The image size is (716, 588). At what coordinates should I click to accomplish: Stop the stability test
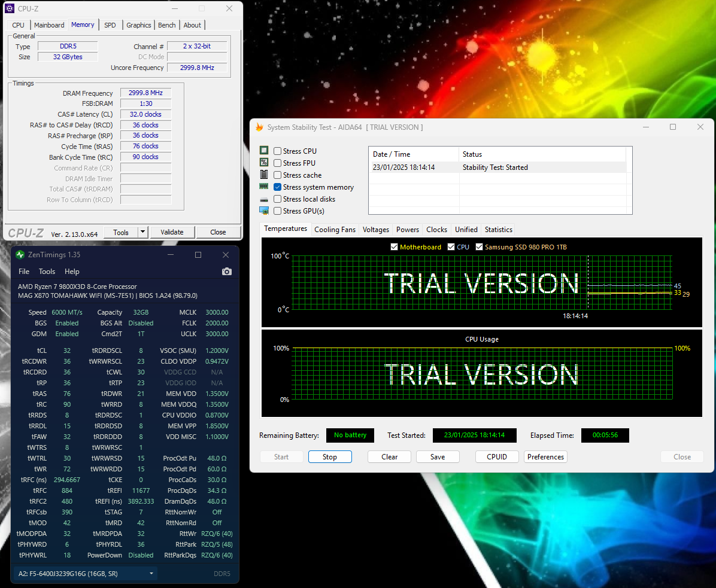(x=329, y=457)
